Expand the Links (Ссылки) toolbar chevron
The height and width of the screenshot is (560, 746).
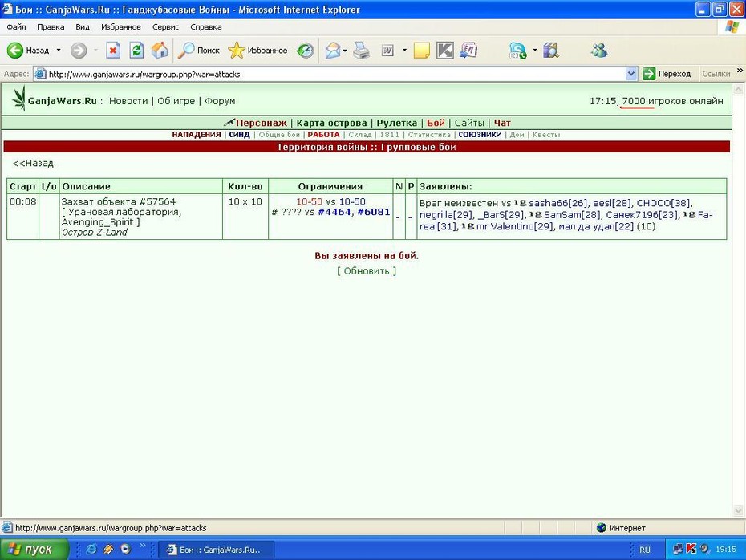coord(740,71)
